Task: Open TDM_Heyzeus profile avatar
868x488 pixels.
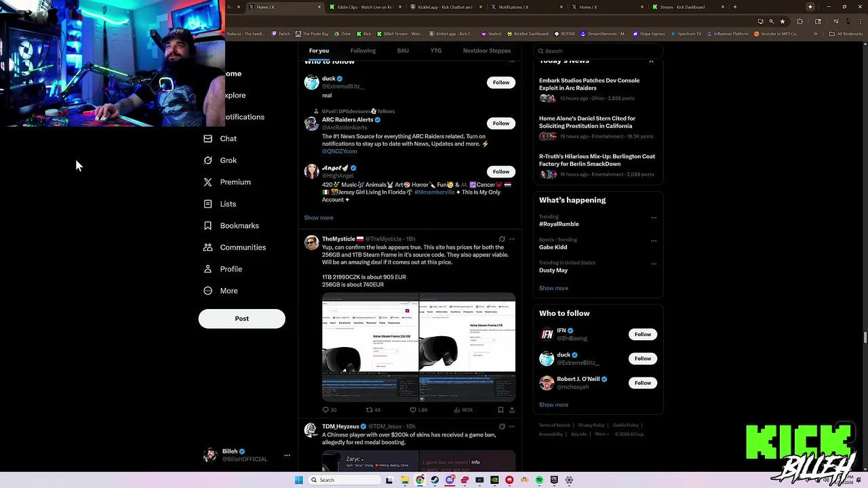Action: (311, 430)
